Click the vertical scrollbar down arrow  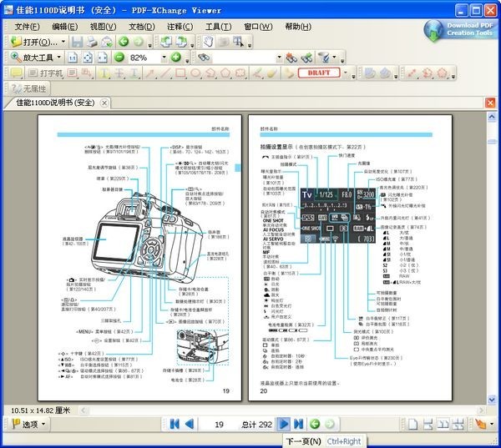[492, 399]
